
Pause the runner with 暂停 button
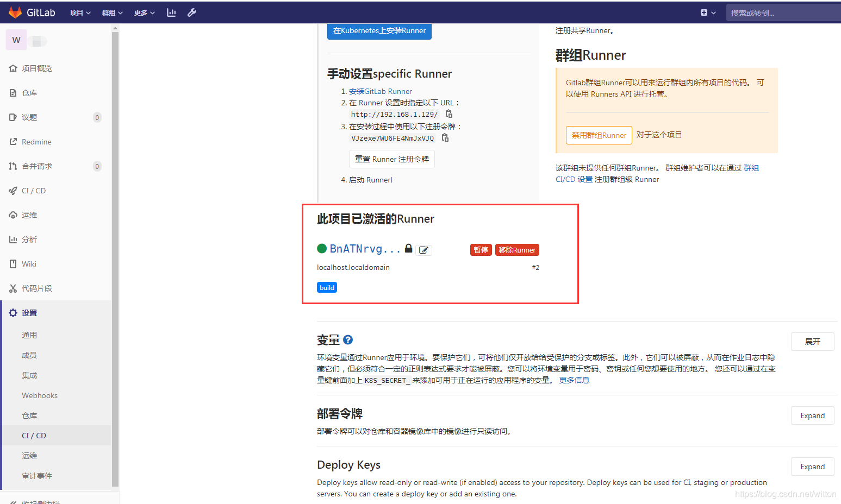481,250
